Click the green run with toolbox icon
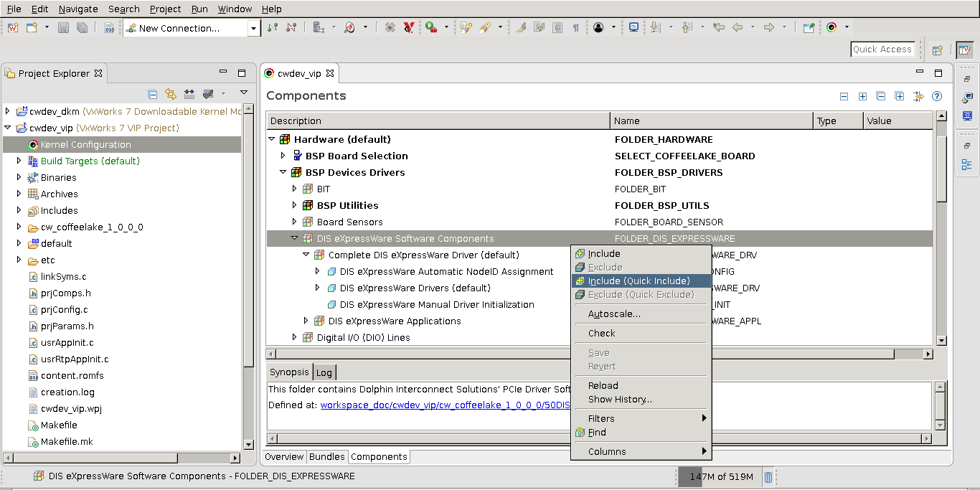The width and height of the screenshot is (980, 490). pos(430,27)
